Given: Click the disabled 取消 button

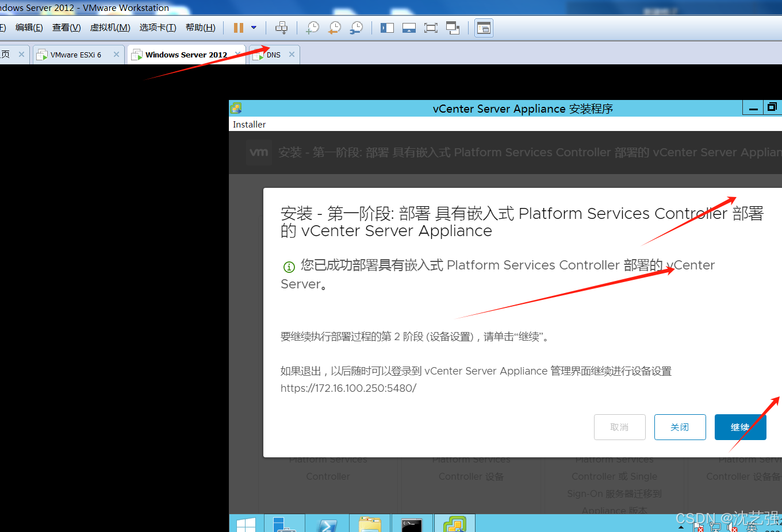Looking at the screenshot, I should pos(619,427).
